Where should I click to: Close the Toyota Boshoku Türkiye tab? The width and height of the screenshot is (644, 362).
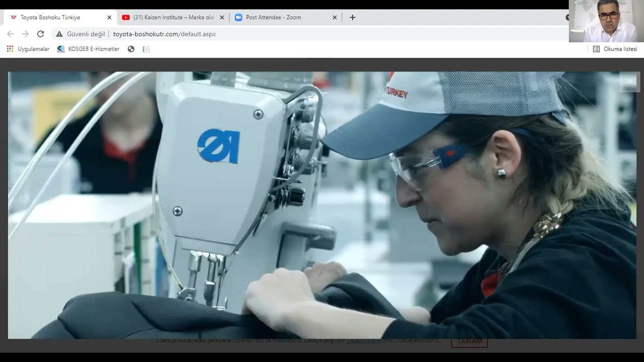point(109,17)
